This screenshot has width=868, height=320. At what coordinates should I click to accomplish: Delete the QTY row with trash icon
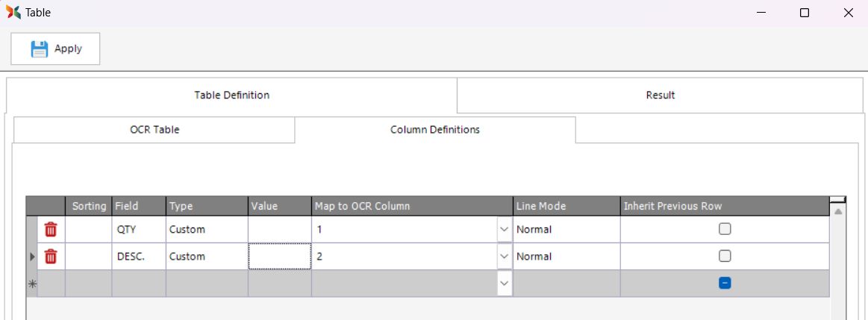point(51,230)
